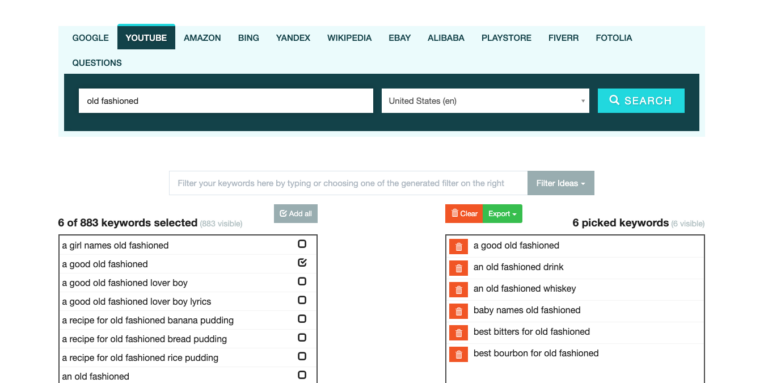Screen dimensions: 768x383
Task: Click keyword text 'a good old fashioned lover boy'
Action: pyautogui.click(x=125, y=283)
